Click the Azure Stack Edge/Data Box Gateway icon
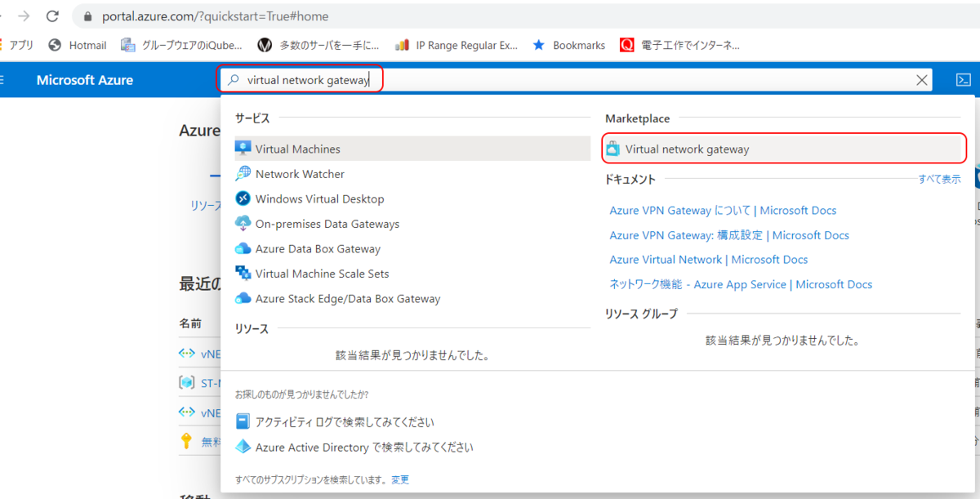Screen dimensions: 980x499 click(x=243, y=298)
